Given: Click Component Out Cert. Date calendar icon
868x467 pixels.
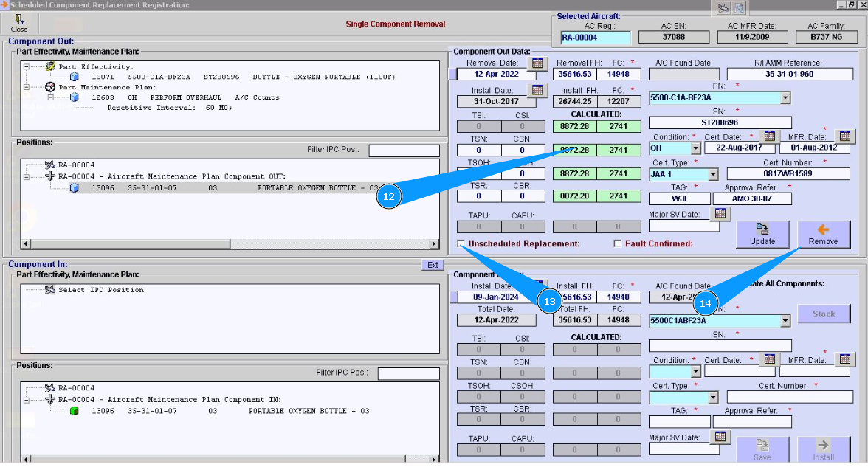Looking at the screenshot, I should coord(769,136).
